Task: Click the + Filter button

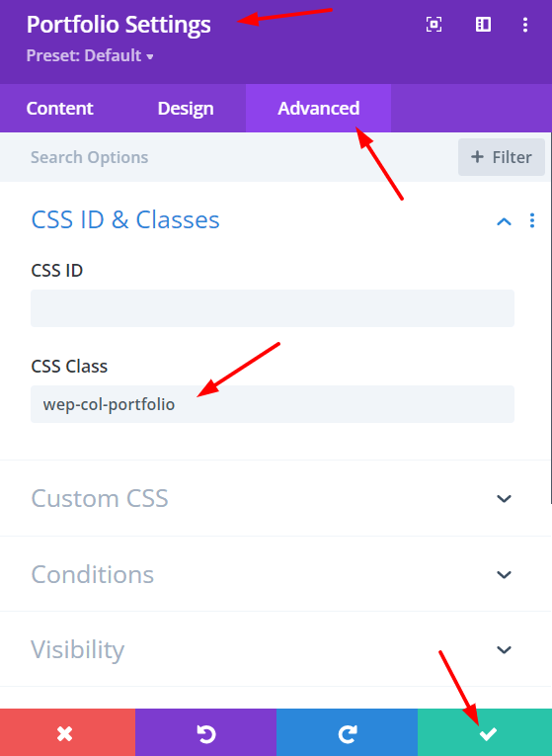Action: pyautogui.click(x=502, y=157)
